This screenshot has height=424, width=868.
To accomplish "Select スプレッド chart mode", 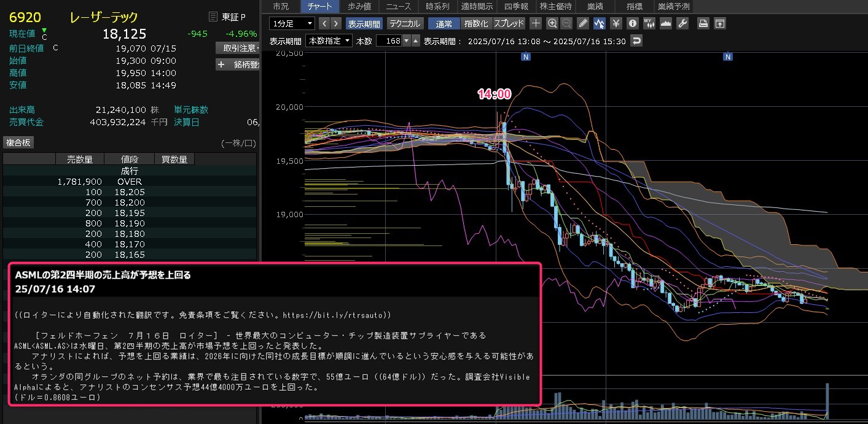I will (x=509, y=23).
